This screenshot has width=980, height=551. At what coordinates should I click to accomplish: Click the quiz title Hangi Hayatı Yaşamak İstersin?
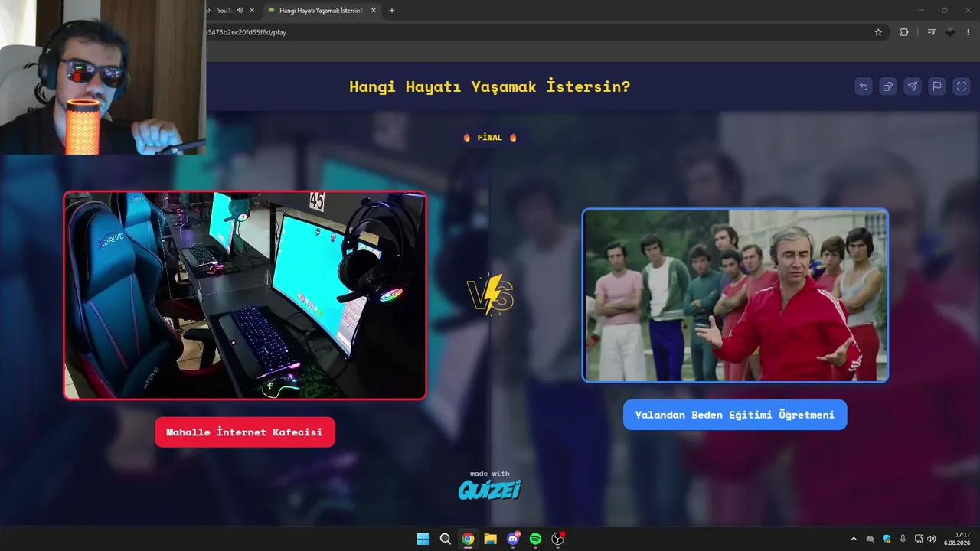click(x=490, y=86)
